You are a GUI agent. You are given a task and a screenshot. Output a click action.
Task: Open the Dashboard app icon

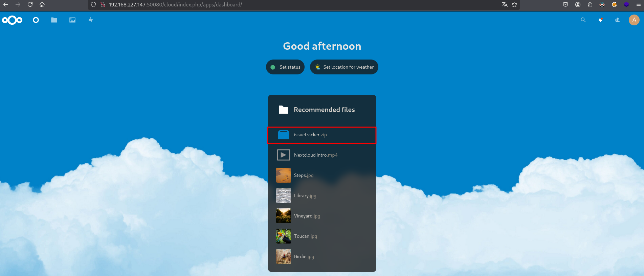(x=36, y=20)
